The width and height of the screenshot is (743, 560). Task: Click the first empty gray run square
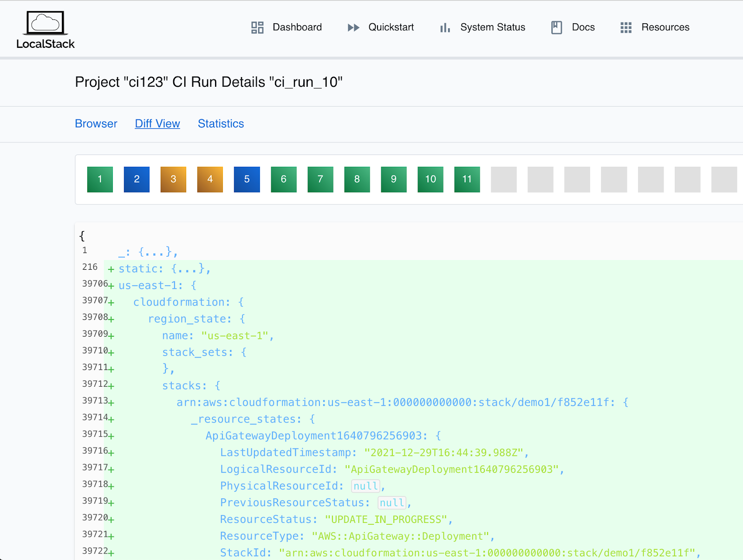click(503, 179)
